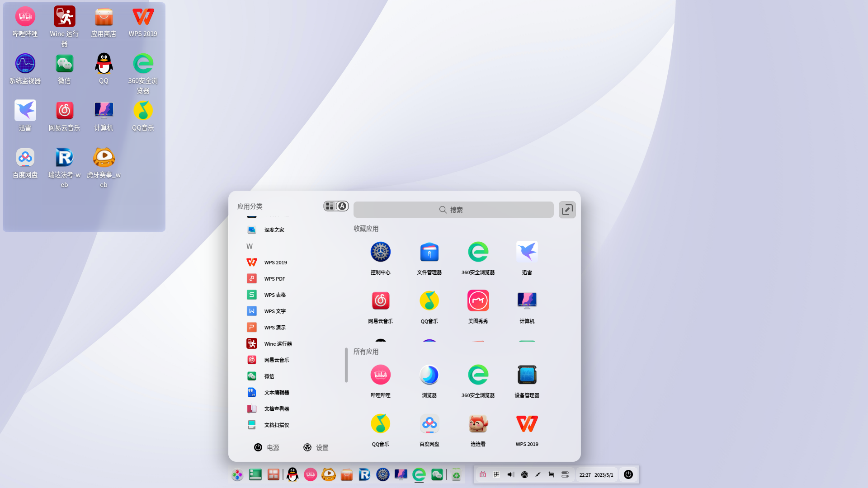Select 文本编辑器 in the app list
This screenshot has width=868, height=488.
coord(276,392)
